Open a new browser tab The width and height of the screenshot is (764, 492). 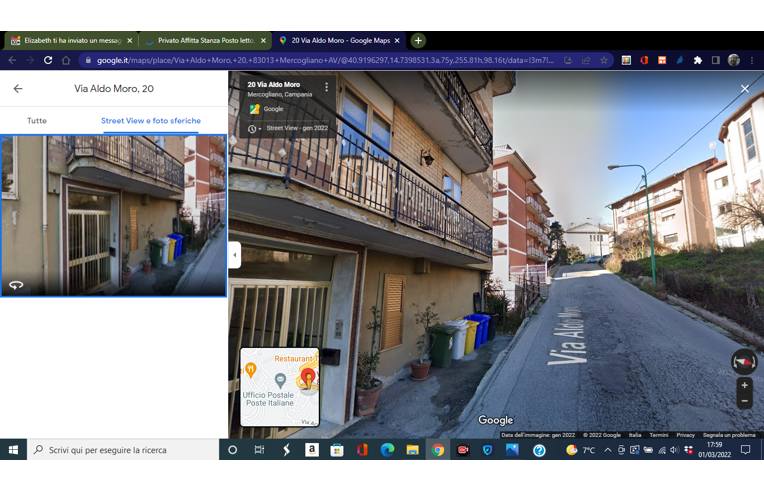coord(418,41)
